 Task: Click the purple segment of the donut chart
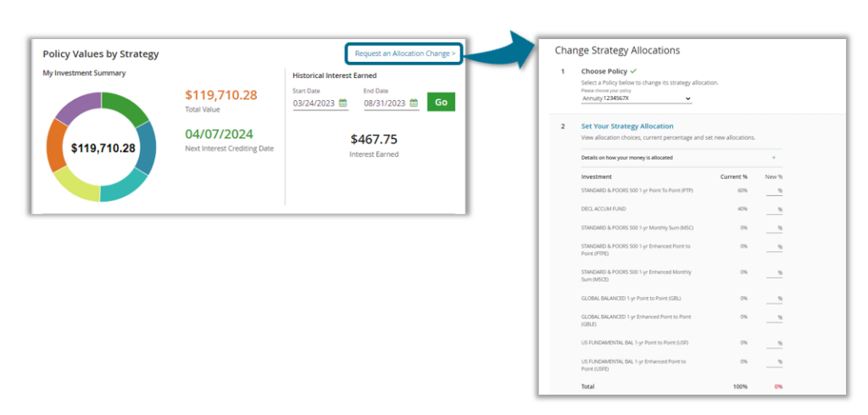(77, 108)
